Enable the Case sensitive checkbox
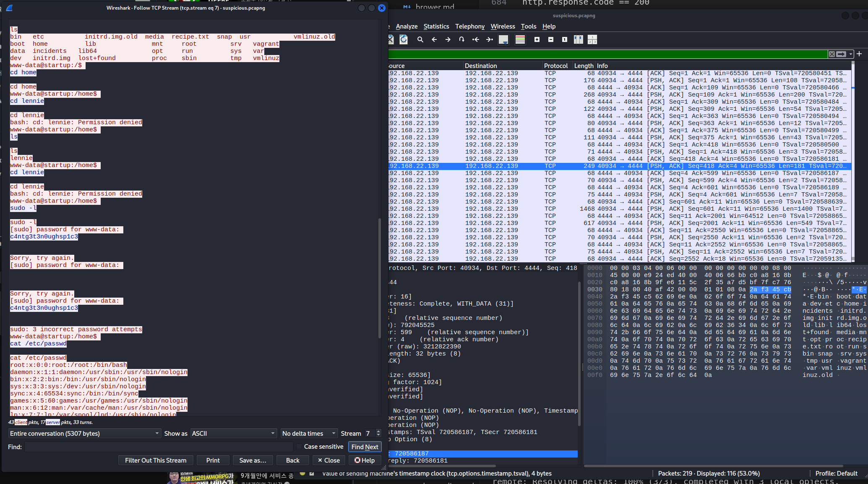 click(299, 447)
